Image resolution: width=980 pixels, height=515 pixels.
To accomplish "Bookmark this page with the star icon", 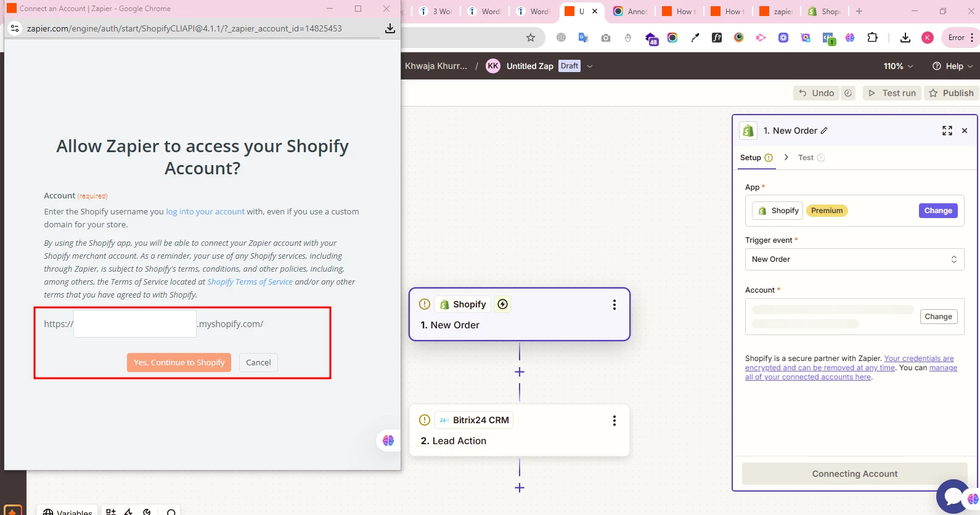I will 531,38.
